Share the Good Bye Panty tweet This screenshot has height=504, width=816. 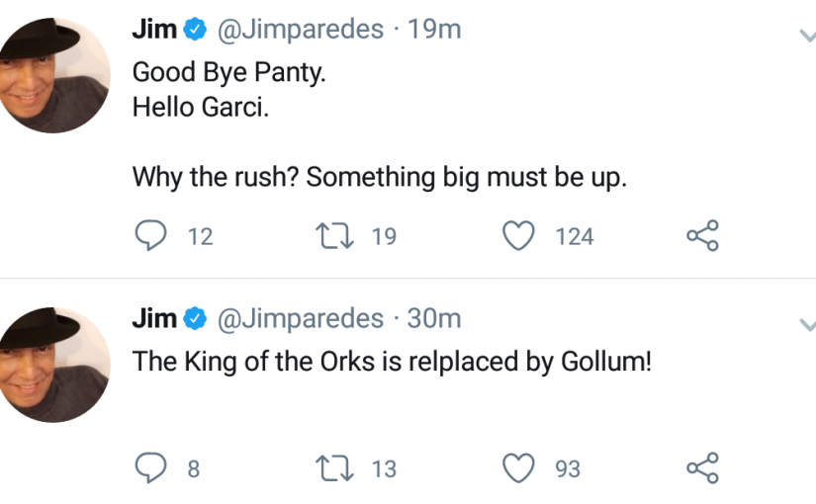[x=703, y=235]
